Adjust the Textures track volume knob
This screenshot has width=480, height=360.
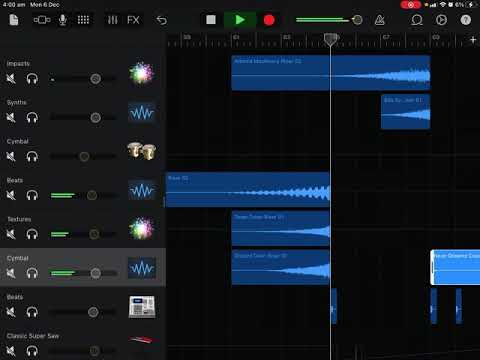pyautogui.click(x=94, y=234)
